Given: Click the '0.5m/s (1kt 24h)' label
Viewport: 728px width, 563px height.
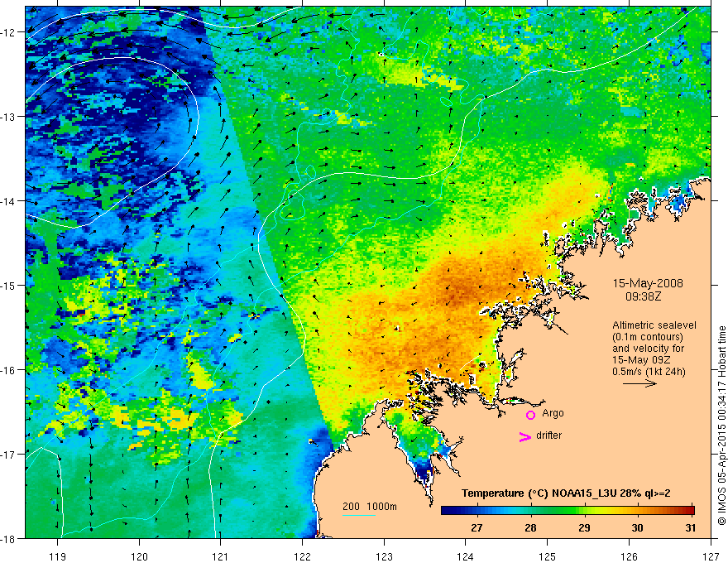Looking at the screenshot, I should click(649, 372).
